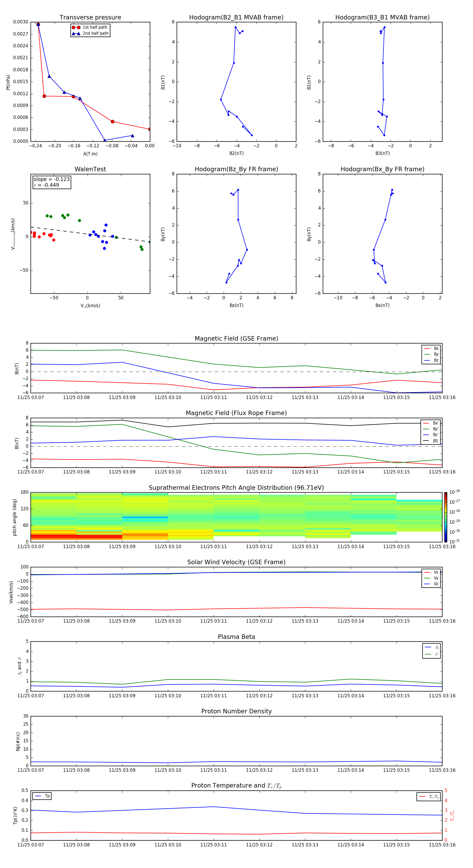The image size is (473, 868).
Task: Select the By legend entry in GSE panel
Action: coord(431,354)
